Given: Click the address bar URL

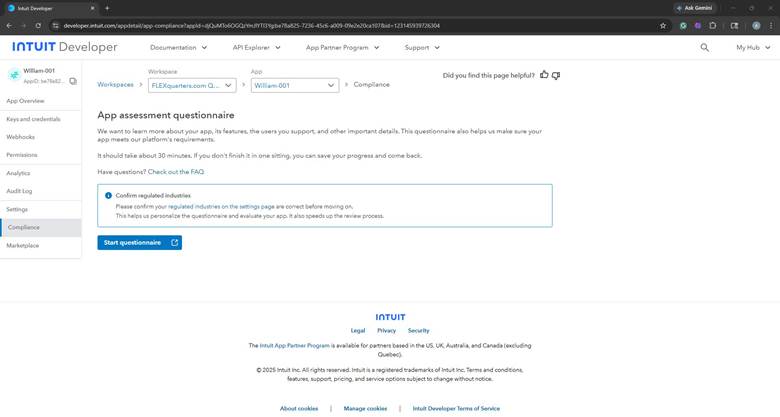Looking at the screenshot, I should (251, 25).
